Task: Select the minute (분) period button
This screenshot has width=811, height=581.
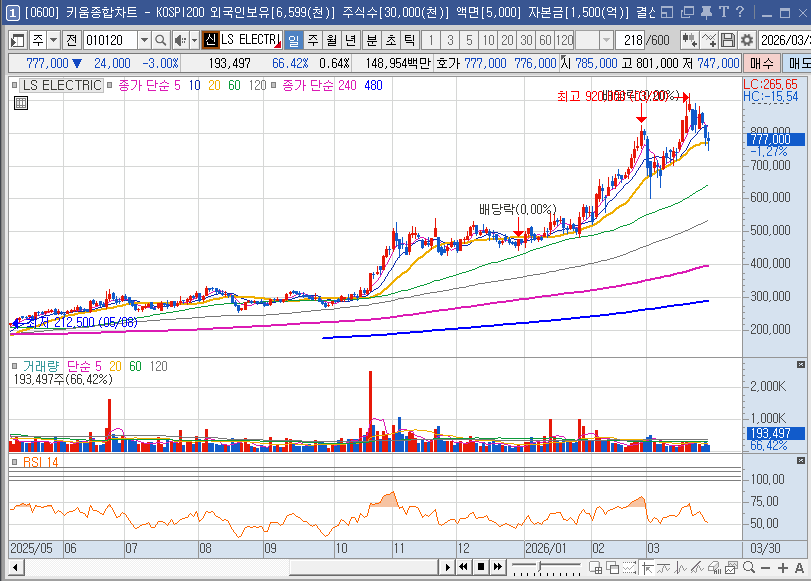Action: coord(371,40)
